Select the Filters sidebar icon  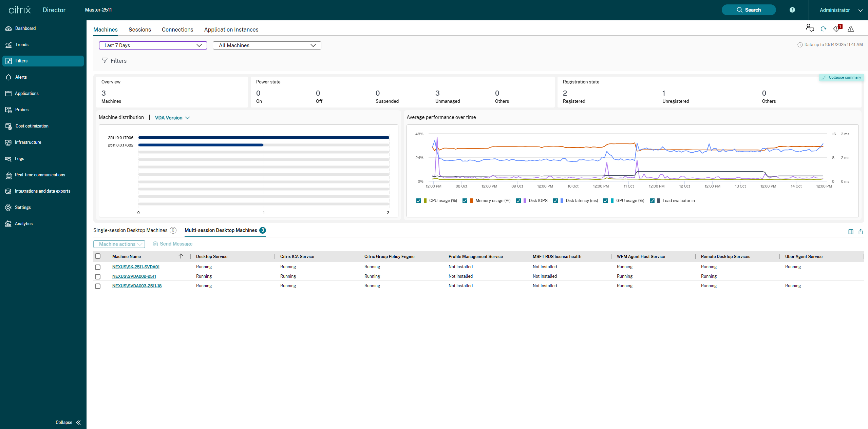(x=8, y=61)
